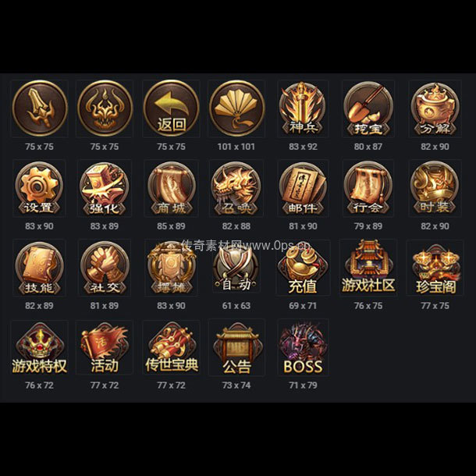Open the 强化 hammer icon

click(105, 188)
